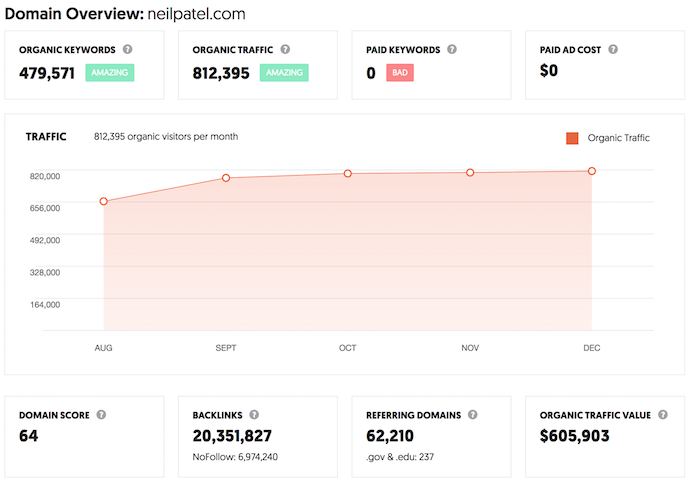Viewport: 689px width, 481px height.
Task: Click the AMAZING badge next to 479,571
Action: 110,72
